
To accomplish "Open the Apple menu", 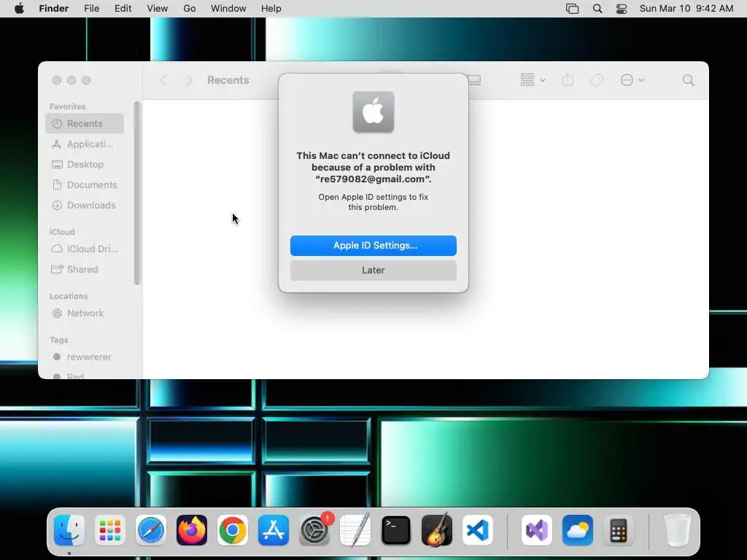I will (x=19, y=9).
